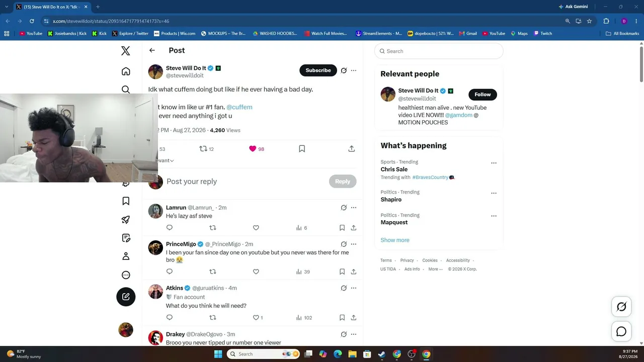This screenshot has width=644, height=362.
Task: Reply to PrinceMigo's comment
Action: 170,271
